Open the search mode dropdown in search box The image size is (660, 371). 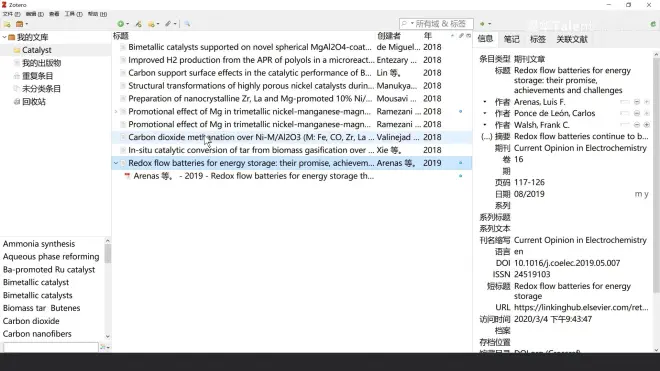[x=407, y=24]
